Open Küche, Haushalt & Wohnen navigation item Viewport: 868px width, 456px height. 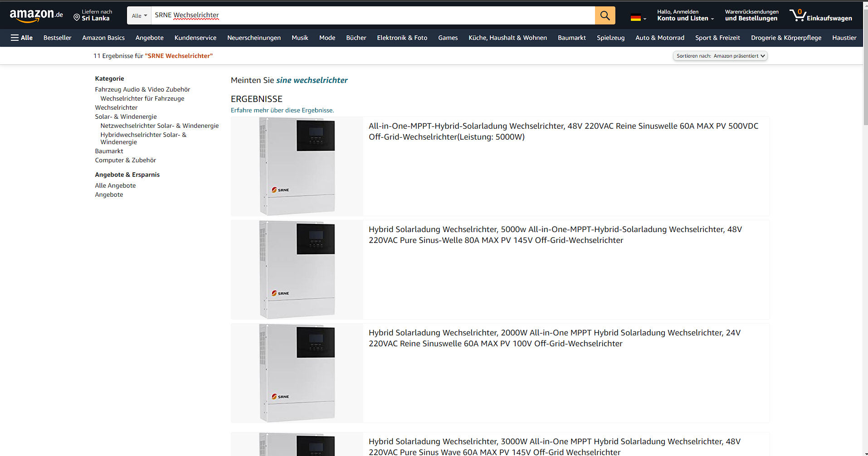pos(508,38)
